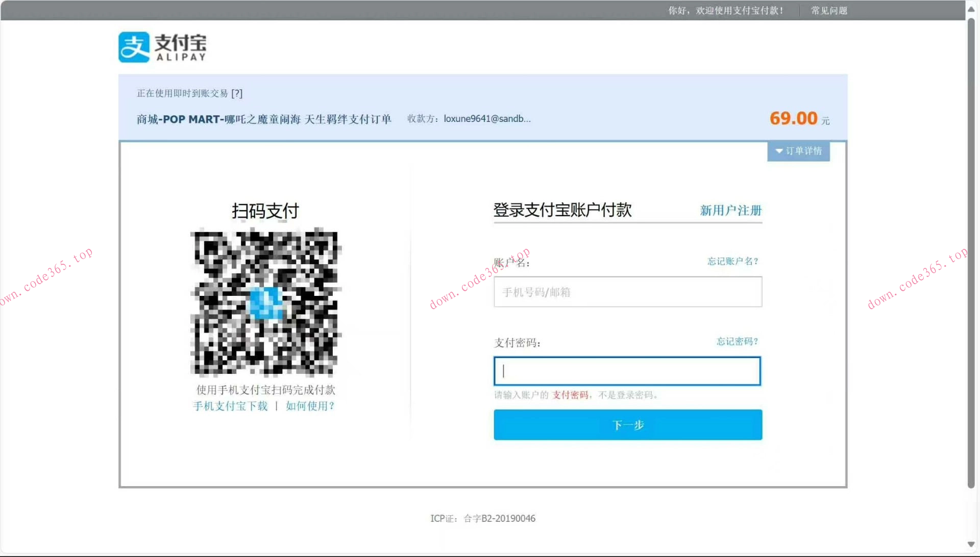Viewport: 980px width, 557px height.
Task: Click the scrollbar down arrow
Action: click(971, 544)
